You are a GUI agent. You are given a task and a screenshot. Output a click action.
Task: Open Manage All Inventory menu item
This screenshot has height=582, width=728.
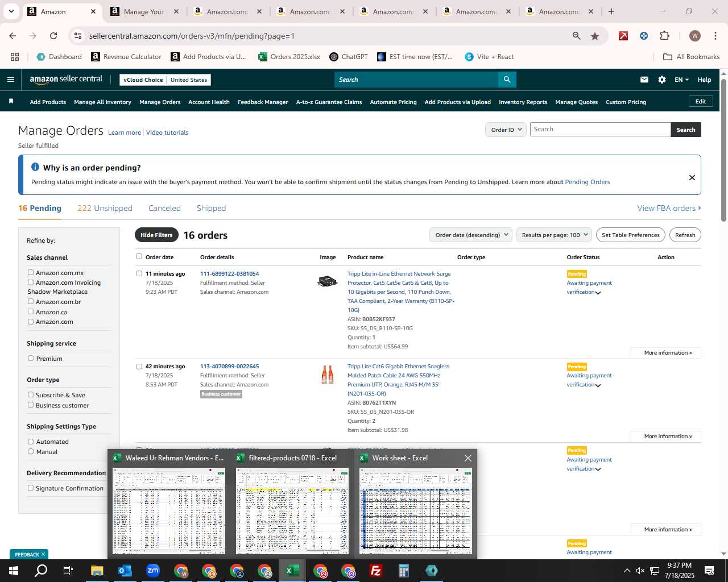(x=102, y=102)
